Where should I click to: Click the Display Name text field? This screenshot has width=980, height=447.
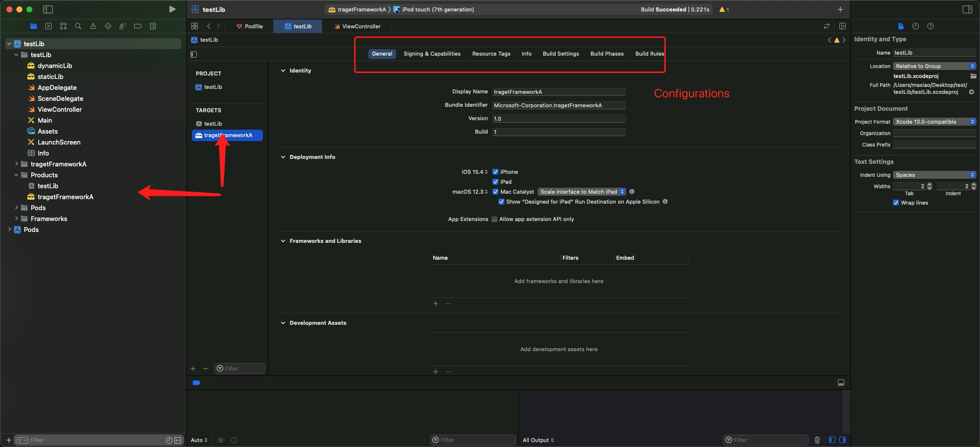[x=559, y=92]
